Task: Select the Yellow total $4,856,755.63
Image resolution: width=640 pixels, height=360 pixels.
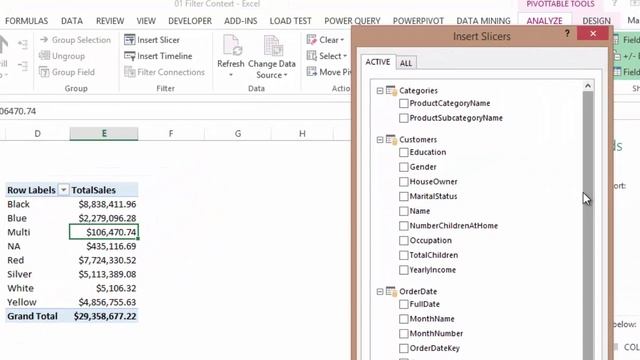Action: pyautogui.click(x=104, y=302)
